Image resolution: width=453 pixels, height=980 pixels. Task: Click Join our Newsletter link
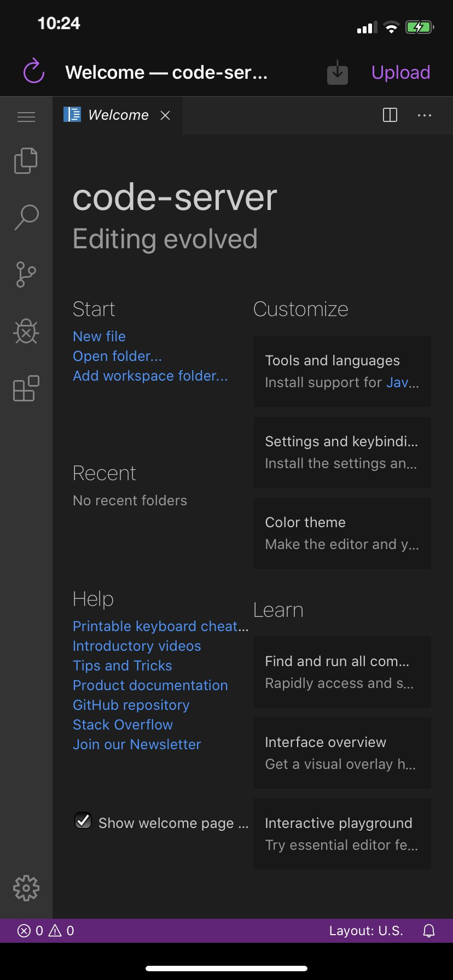137,744
